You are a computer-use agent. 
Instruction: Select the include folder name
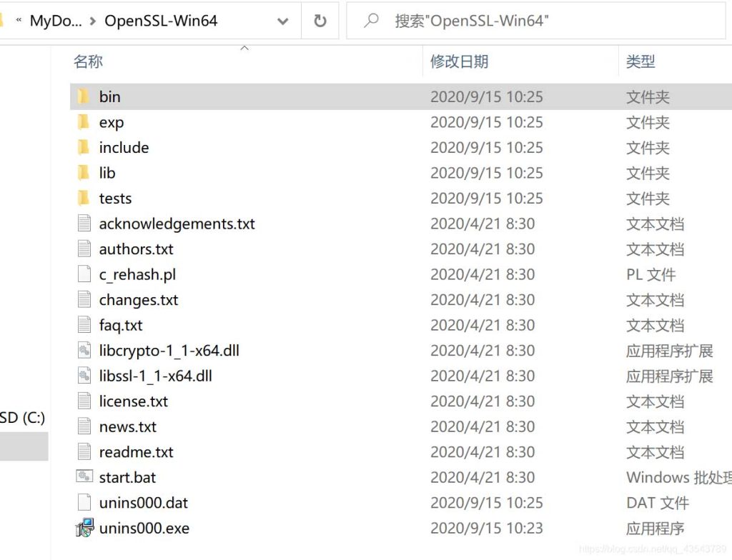(124, 148)
